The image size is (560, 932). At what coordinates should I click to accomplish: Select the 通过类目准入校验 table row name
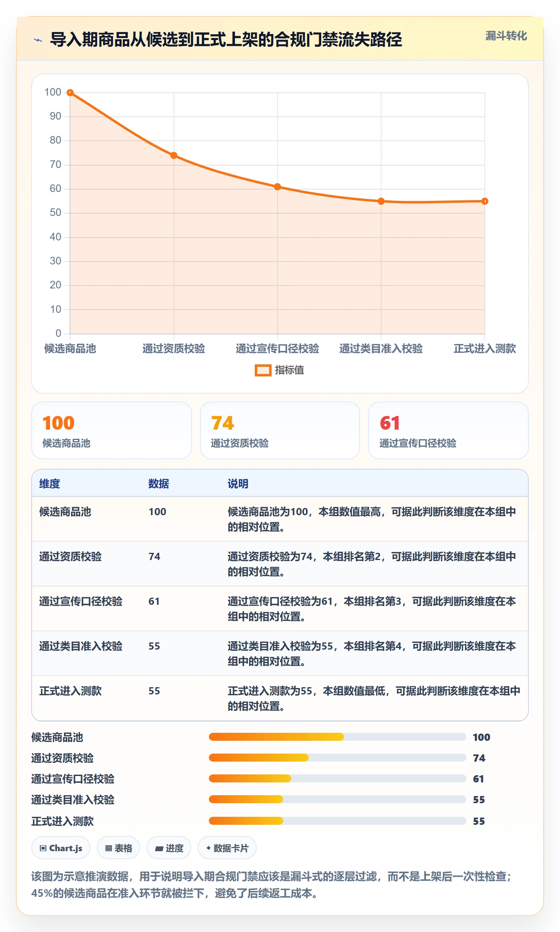(81, 646)
